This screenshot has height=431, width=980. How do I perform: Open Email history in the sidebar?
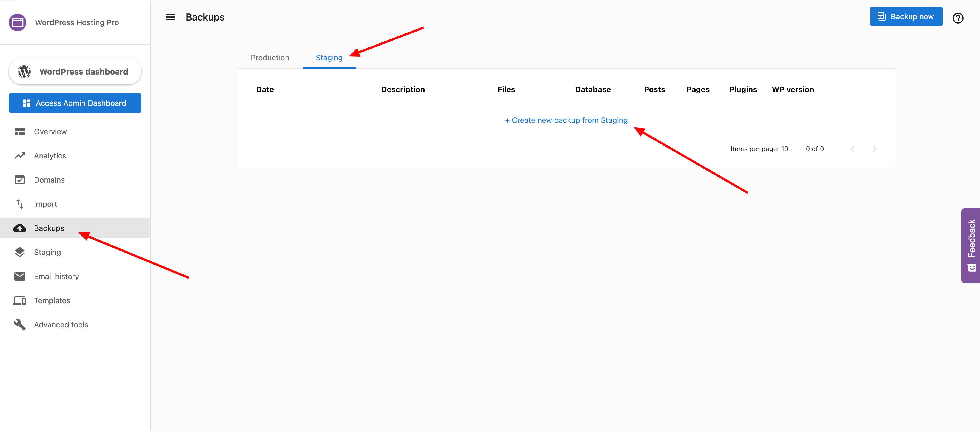pyautogui.click(x=75, y=276)
